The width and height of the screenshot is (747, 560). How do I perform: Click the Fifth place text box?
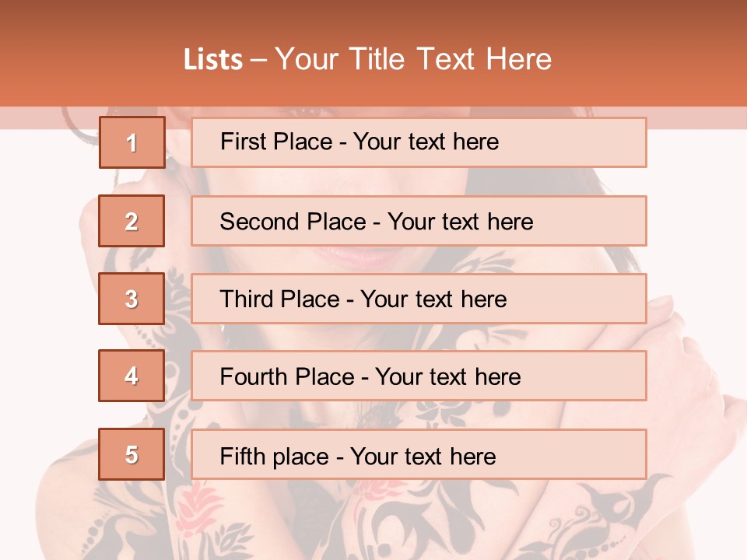pyautogui.click(x=419, y=454)
